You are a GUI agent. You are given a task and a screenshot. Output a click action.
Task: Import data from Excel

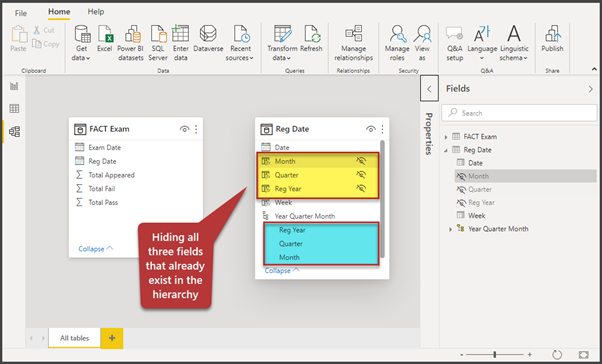point(104,38)
